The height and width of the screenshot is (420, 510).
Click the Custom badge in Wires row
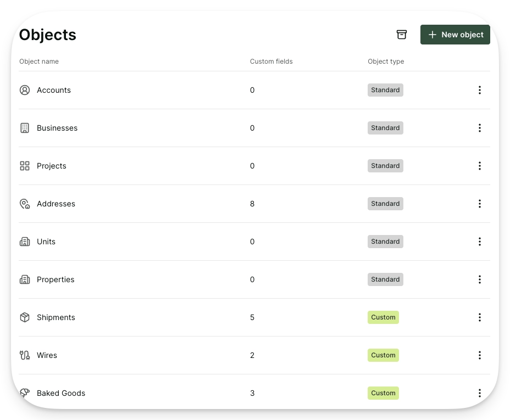coord(383,355)
